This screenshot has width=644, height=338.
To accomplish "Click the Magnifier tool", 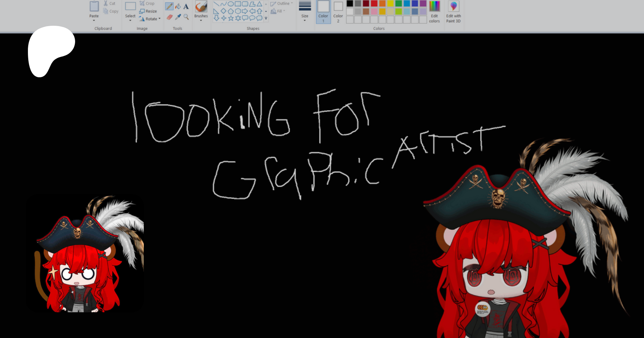I will (186, 17).
